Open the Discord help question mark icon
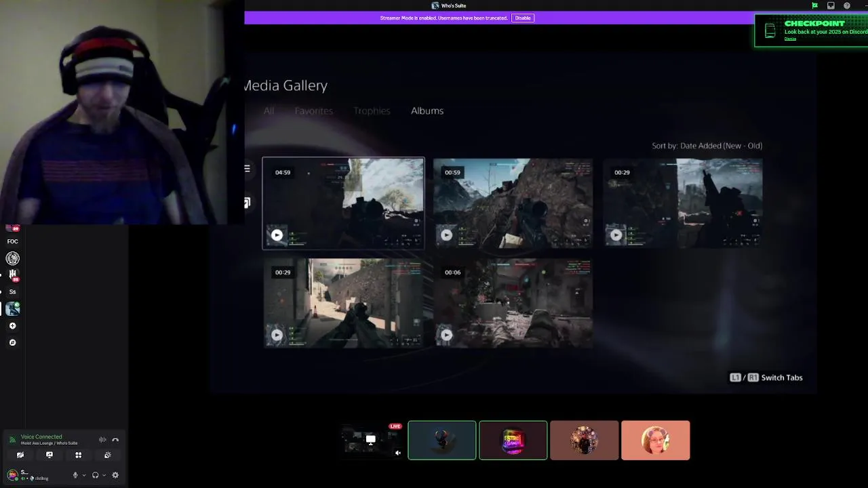The height and width of the screenshot is (488, 868). (x=847, y=5)
